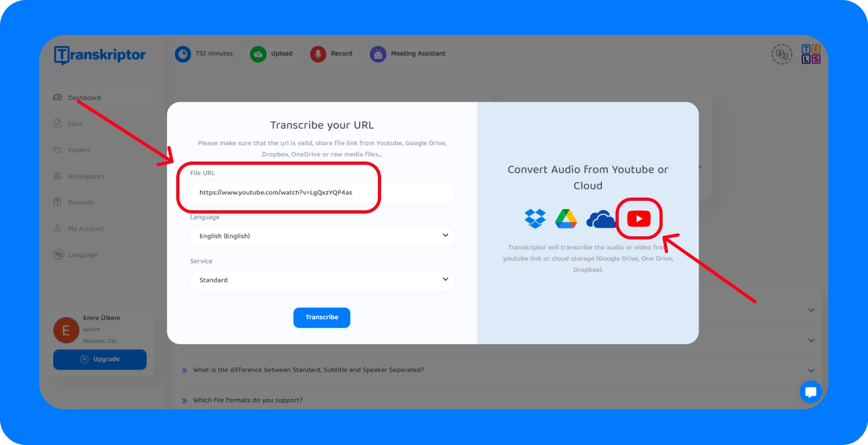Click the Rewards gift icon
868x445 pixels.
(58, 202)
